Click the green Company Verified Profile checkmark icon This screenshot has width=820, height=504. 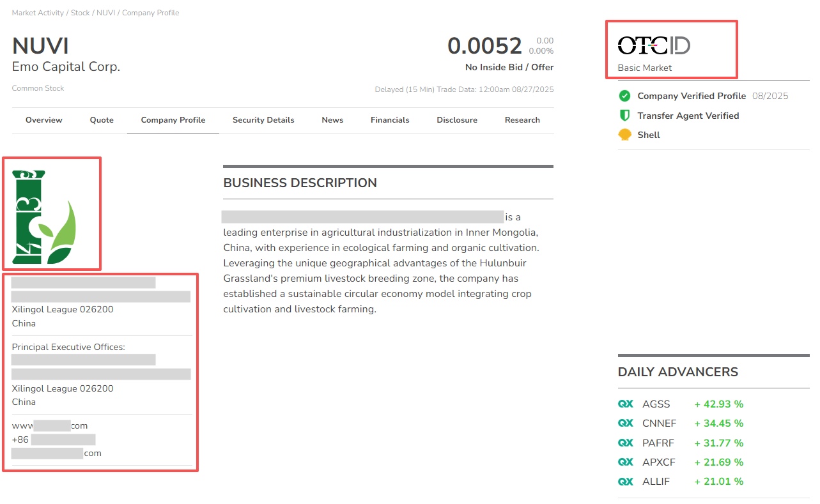click(624, 96)
